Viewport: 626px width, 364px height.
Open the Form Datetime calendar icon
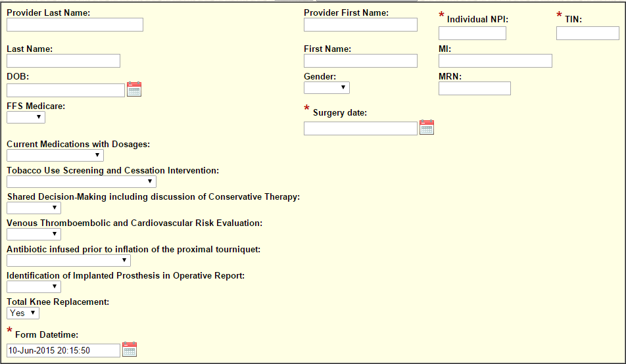pyautogui.click(x=130, y=350)
